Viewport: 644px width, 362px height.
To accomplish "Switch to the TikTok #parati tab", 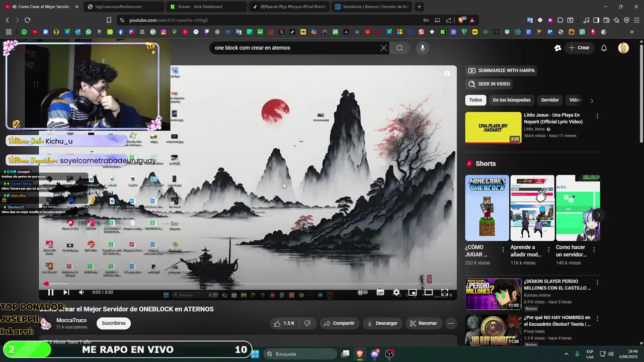I will (x=289, y=7).
